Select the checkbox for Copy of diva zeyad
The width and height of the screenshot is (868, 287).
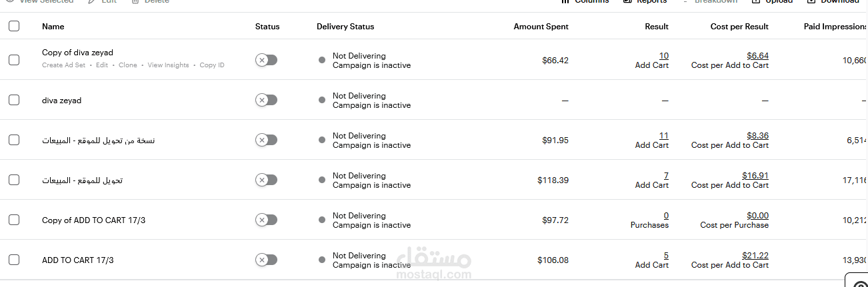(x=14, y=60)
